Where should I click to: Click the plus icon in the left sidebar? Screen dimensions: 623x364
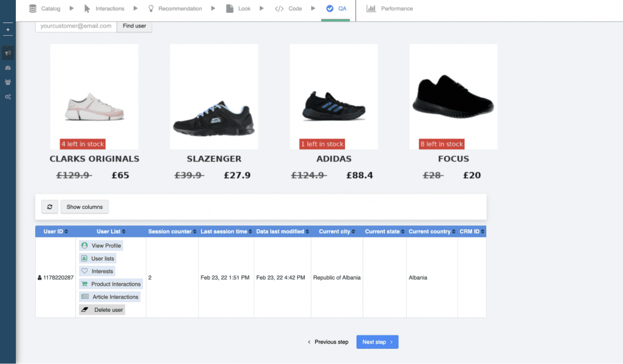[8, 29]
